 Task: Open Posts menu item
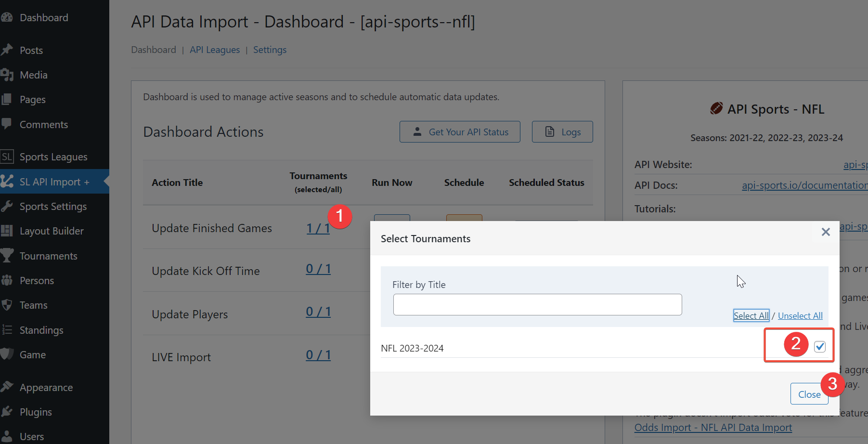point(31,50)
